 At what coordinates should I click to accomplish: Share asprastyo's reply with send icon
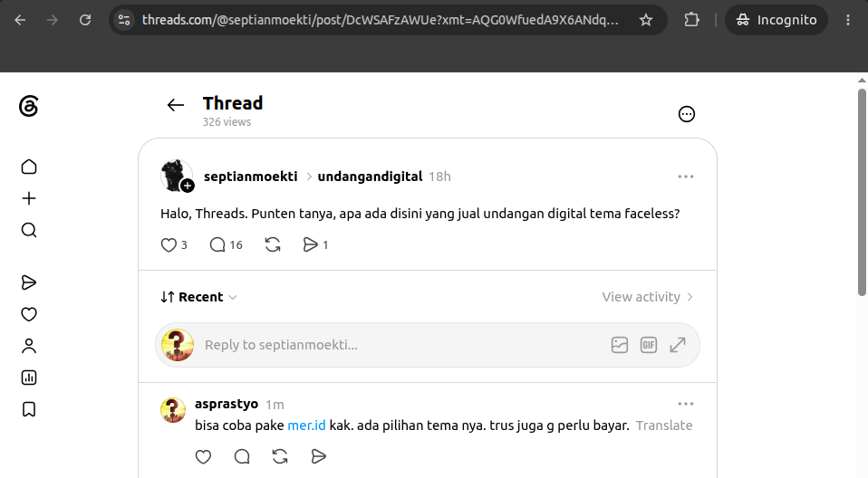(318, 456)
